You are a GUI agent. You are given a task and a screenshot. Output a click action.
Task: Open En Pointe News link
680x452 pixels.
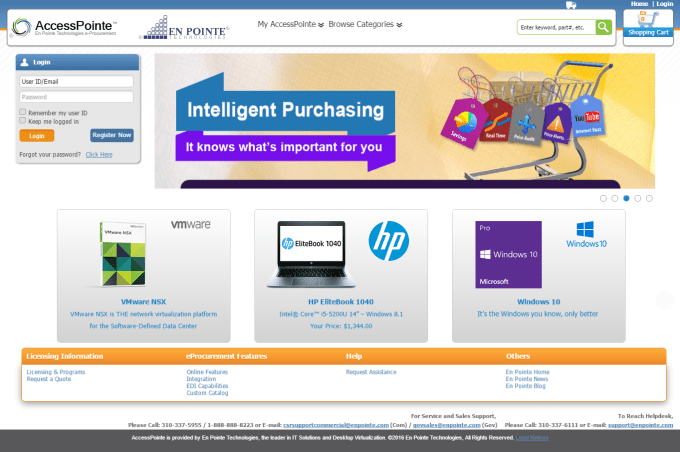tap(527, 379)
